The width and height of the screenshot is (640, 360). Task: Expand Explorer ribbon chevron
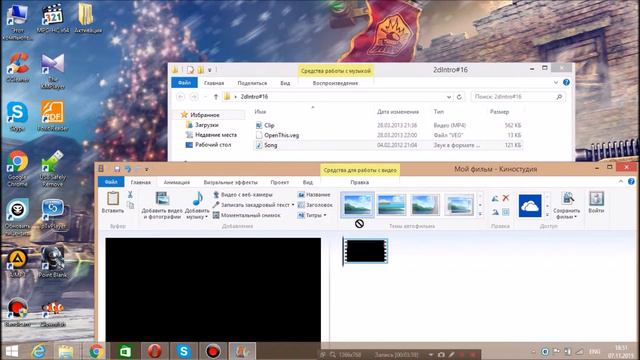tap(556, 82)
